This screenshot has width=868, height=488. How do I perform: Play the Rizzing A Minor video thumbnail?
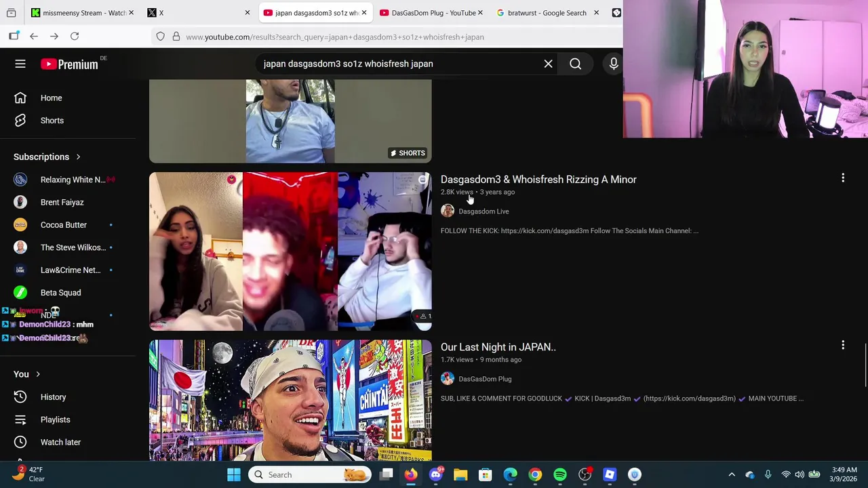point(290,251)
